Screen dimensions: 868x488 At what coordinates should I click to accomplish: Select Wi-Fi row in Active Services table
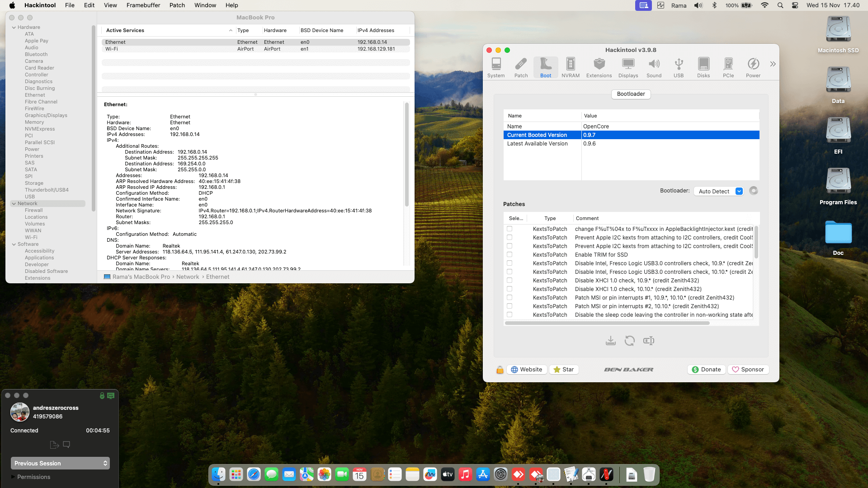pyautogui.click(x=256, y=49)
